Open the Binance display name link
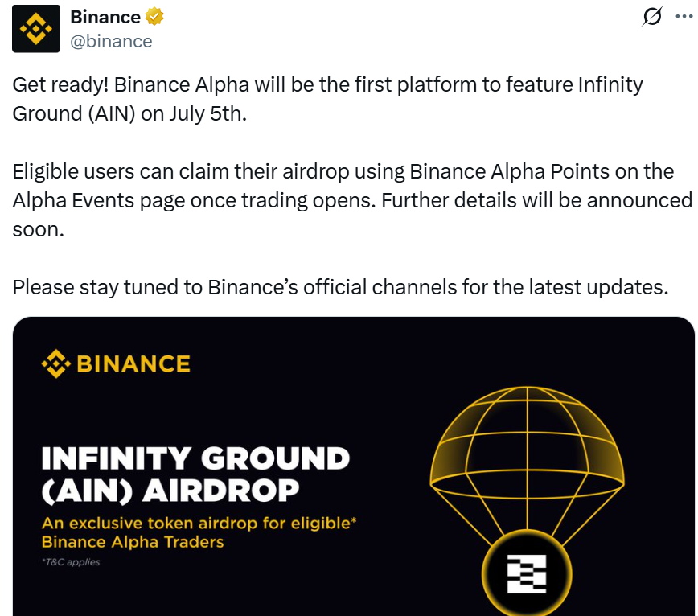Image resolution: width=698 pixels, height=616 pixels. click(105, 18)
